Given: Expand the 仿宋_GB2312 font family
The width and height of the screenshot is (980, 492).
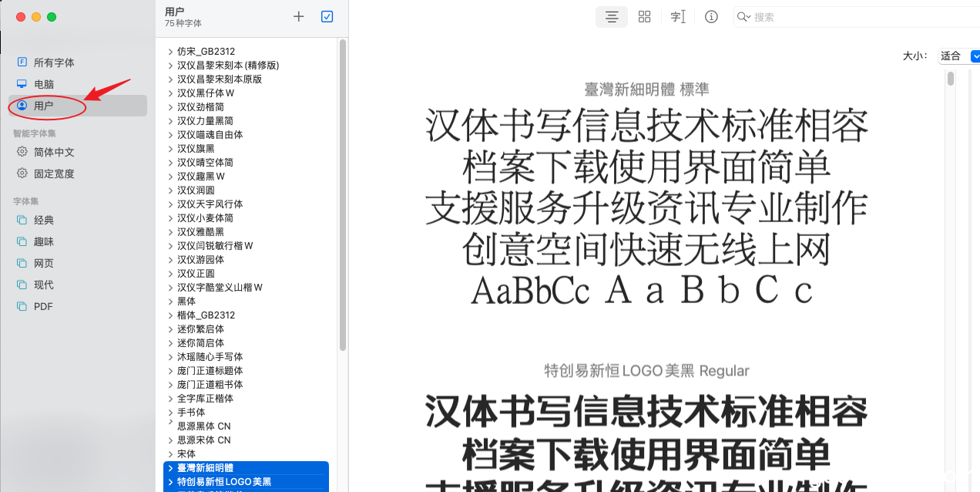Looking at the screenshot, I should (x=170, y=52).
